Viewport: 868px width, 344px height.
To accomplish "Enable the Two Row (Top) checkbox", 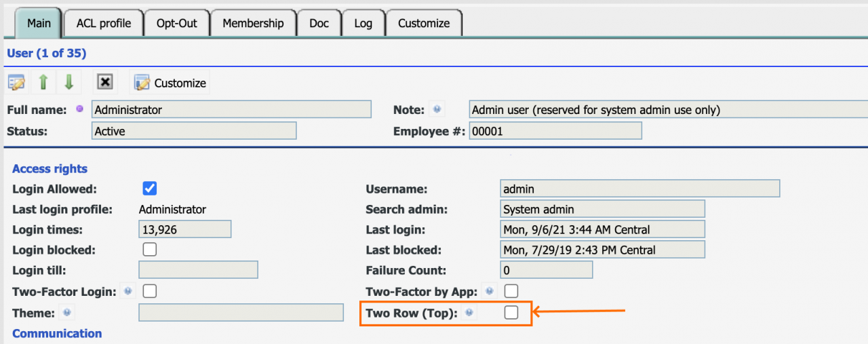I will tap(511, 312).
